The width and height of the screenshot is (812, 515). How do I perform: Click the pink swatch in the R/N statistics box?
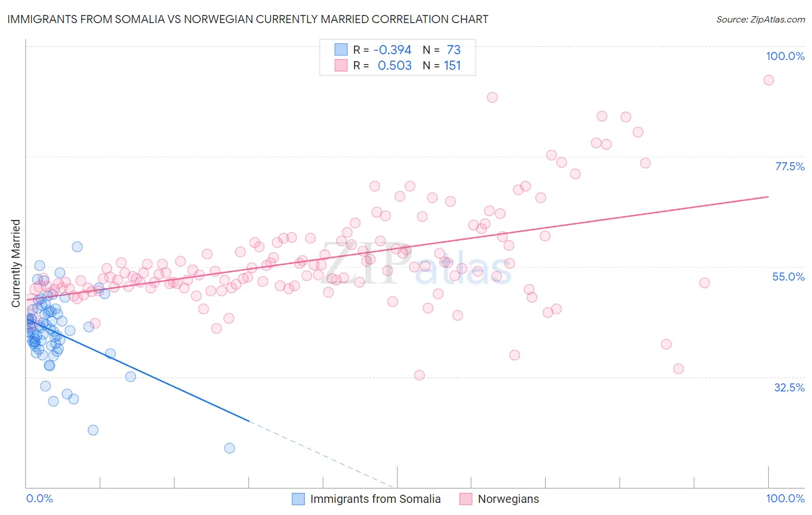pyautogui.click(x=341, y=65)
